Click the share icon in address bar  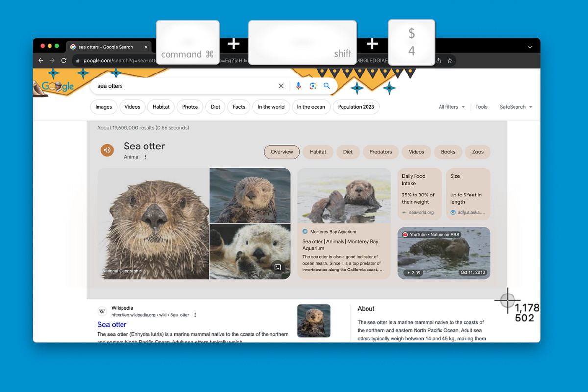coord(438,61)
